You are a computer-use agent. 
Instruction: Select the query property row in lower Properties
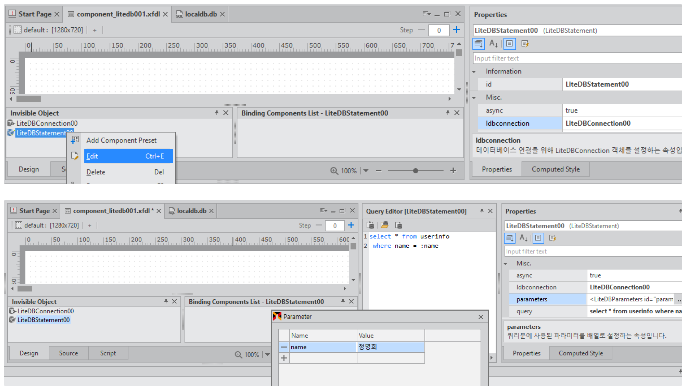coord(595,311)
